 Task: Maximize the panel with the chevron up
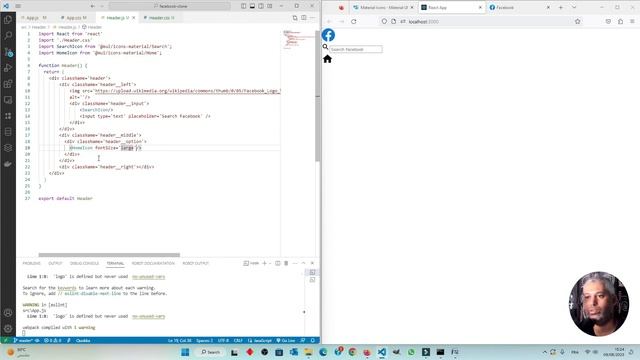point(303,263)
